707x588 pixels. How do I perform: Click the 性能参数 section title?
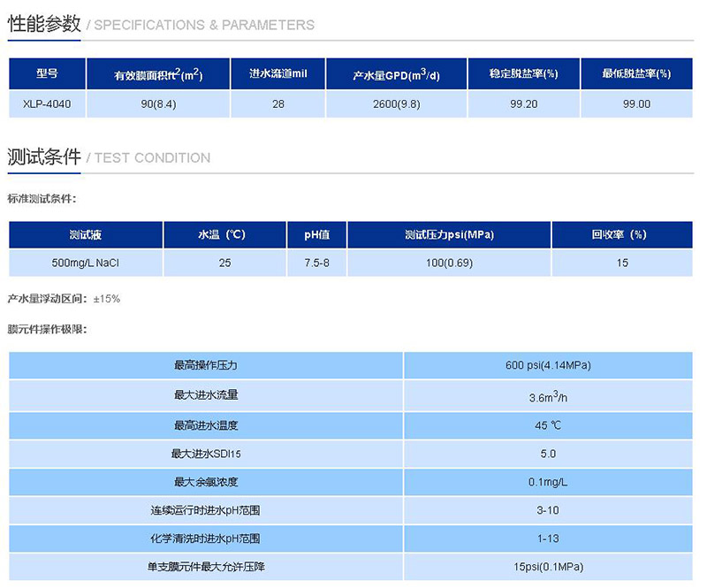coord(42,24)
